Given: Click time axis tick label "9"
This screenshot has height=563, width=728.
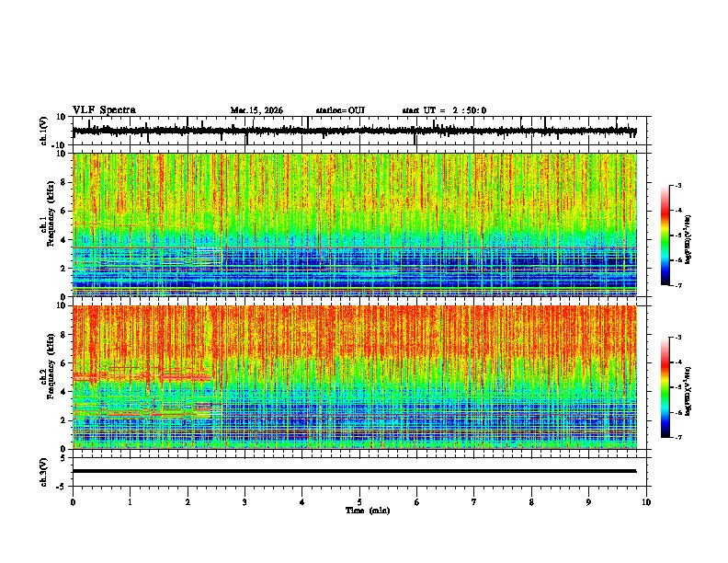Looking at the screenshot, I should point(588,502).
